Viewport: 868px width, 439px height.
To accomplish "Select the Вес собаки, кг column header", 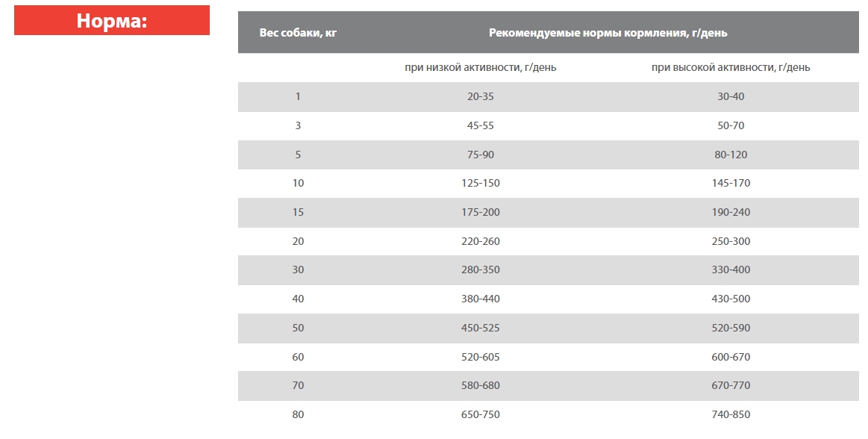I will coord(298,33).
